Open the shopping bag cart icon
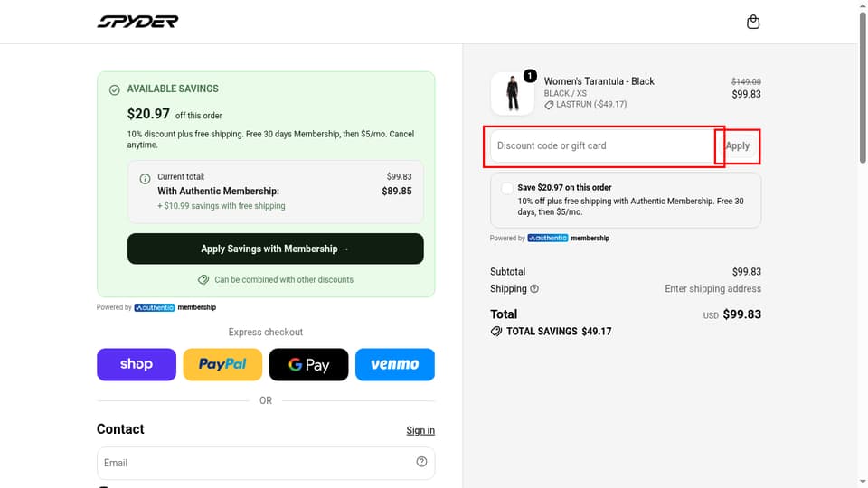This screenshot has height=488, width=868. (753, 22)
